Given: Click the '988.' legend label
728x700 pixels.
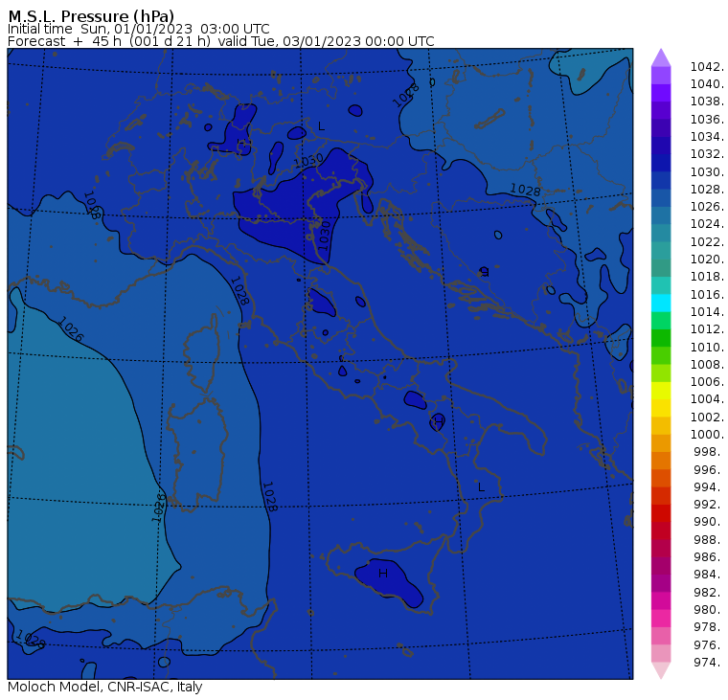Looking at the screenshot, I should coord(709,540).
